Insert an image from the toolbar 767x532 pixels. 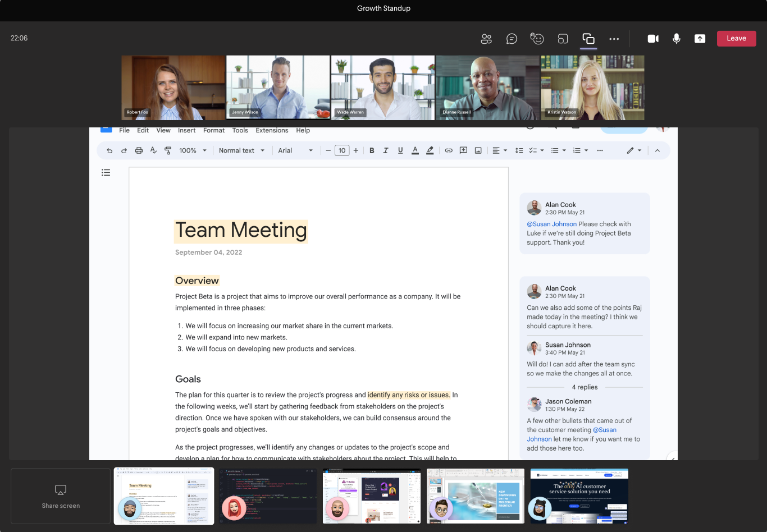(x=478, y=150)
